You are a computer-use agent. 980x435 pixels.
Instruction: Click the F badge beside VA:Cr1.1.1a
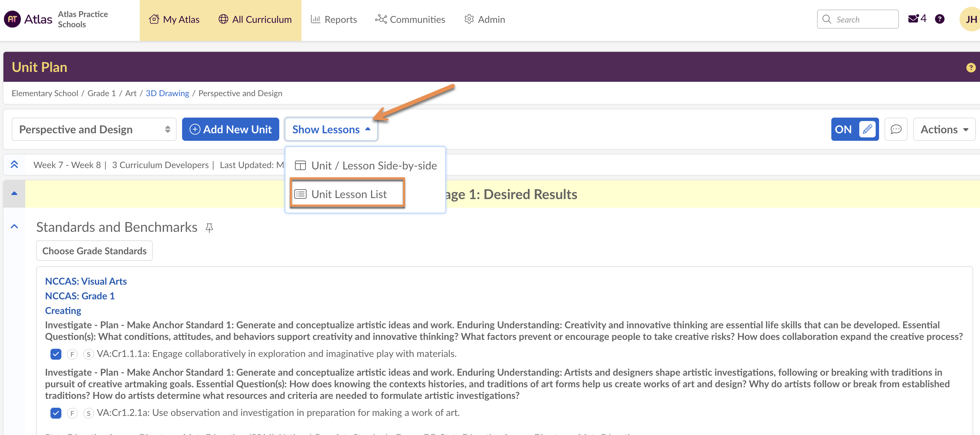[x=72, y=355]
